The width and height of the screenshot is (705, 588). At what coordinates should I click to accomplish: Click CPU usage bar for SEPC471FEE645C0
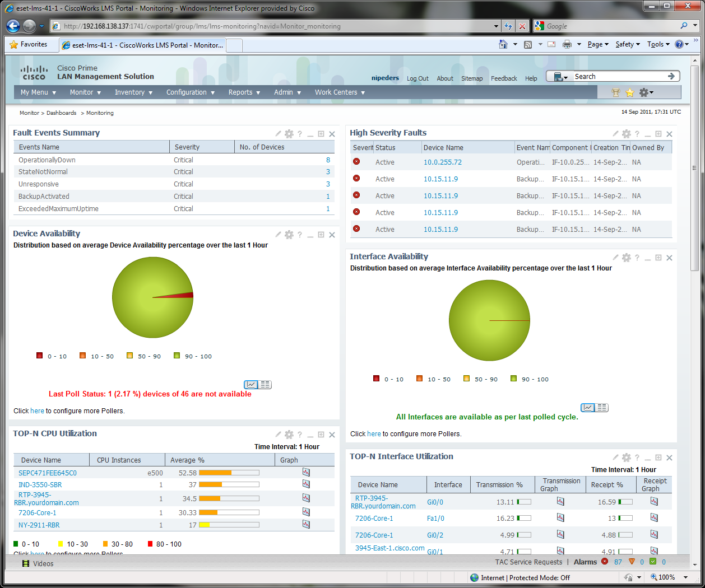pyautogui.click(x=229, y=473)
